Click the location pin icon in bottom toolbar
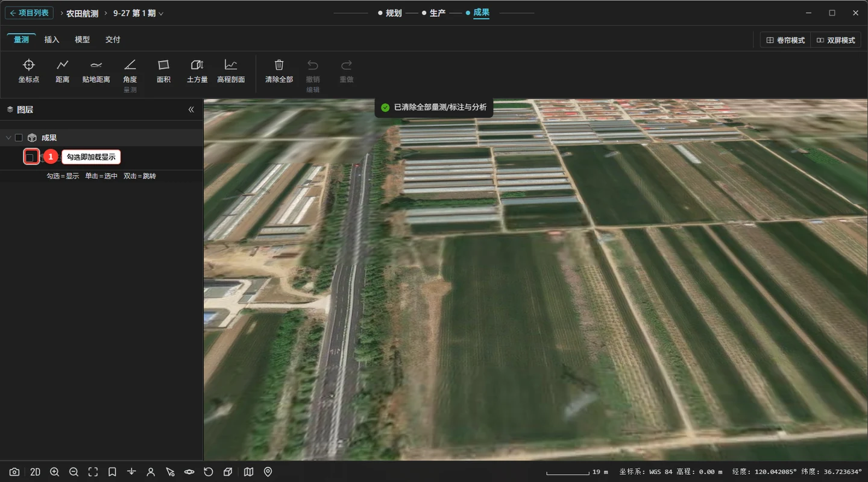The height and width of the screenshot is (482, 868). point(268,472)
